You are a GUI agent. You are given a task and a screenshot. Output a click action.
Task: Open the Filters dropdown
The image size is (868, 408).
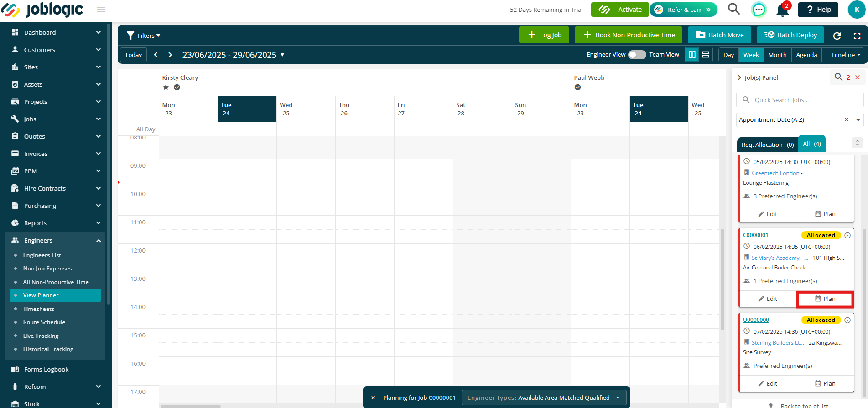tap(144, 36)
